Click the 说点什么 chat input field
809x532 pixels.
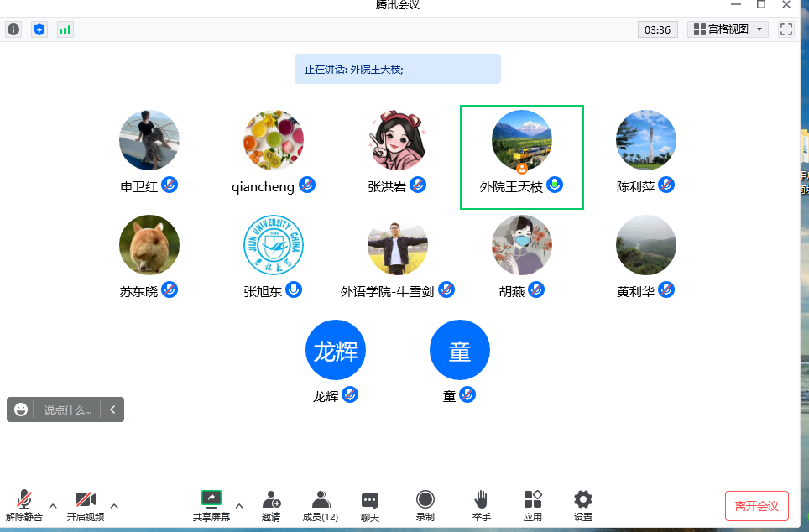click(68, 409)
